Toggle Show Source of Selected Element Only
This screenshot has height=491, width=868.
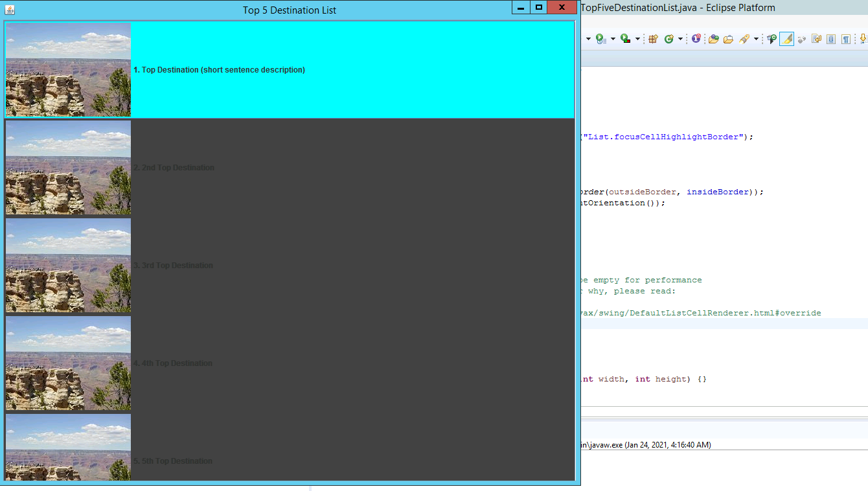(x=830, y=39)
